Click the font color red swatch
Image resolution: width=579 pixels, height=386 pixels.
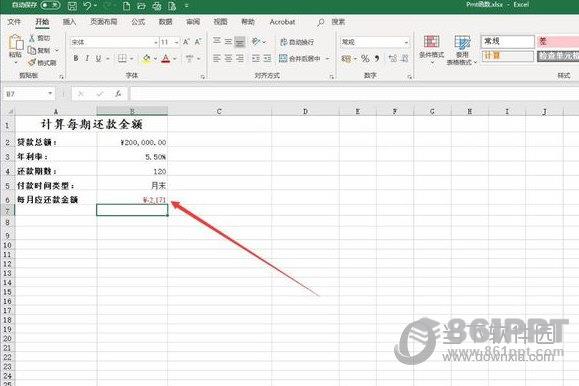pos(166,59)
